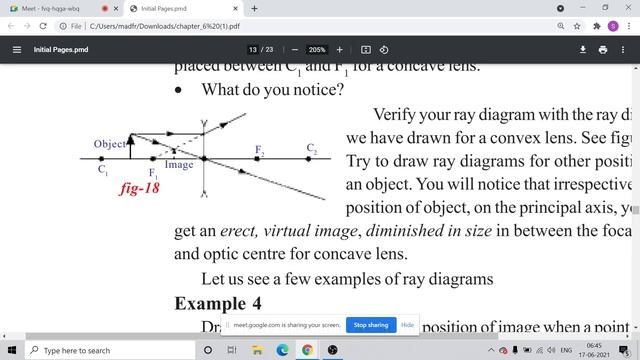Click the fit to page icon

[x=366, y=50]
